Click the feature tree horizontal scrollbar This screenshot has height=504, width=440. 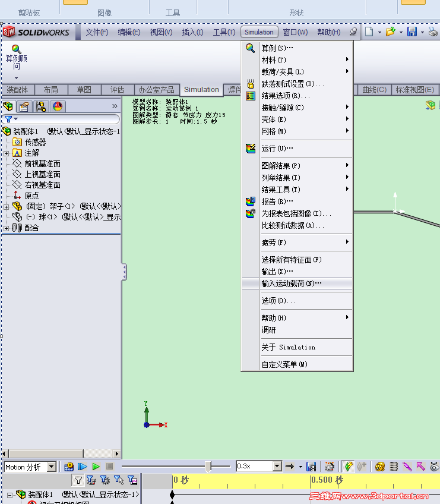pyautogui.click(x=61, y=453)
